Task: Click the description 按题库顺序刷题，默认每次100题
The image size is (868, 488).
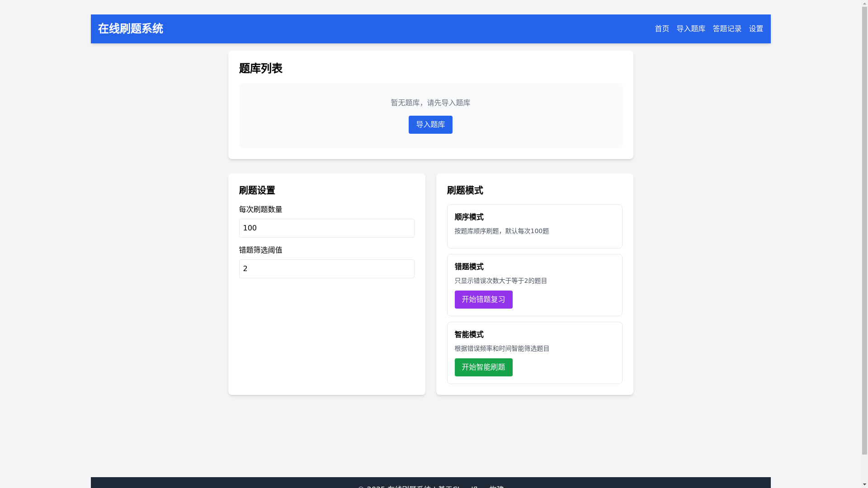Action: (x=501, y=231)
